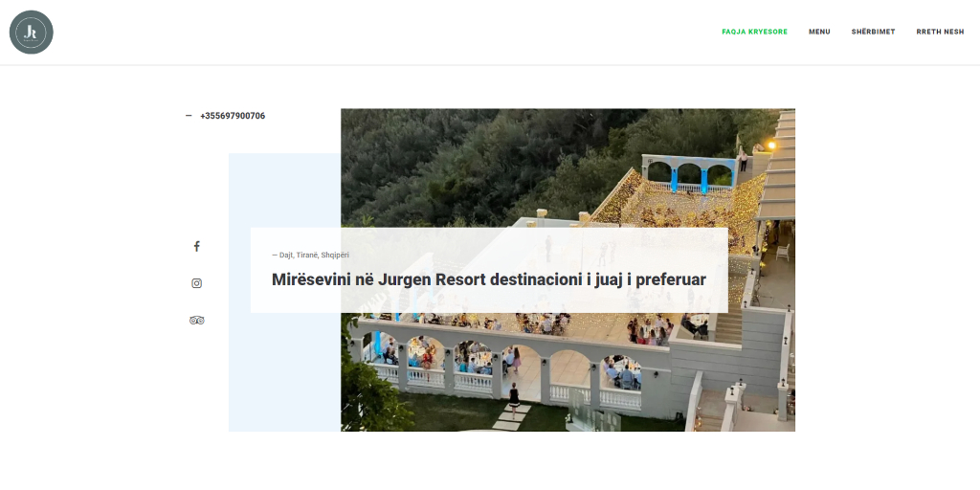Click the white header bar's empty area

tap(383, 32)
